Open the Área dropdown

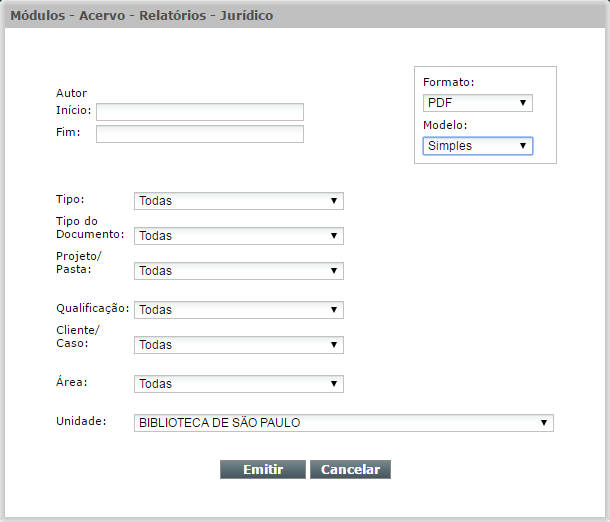tap(239, 384)
